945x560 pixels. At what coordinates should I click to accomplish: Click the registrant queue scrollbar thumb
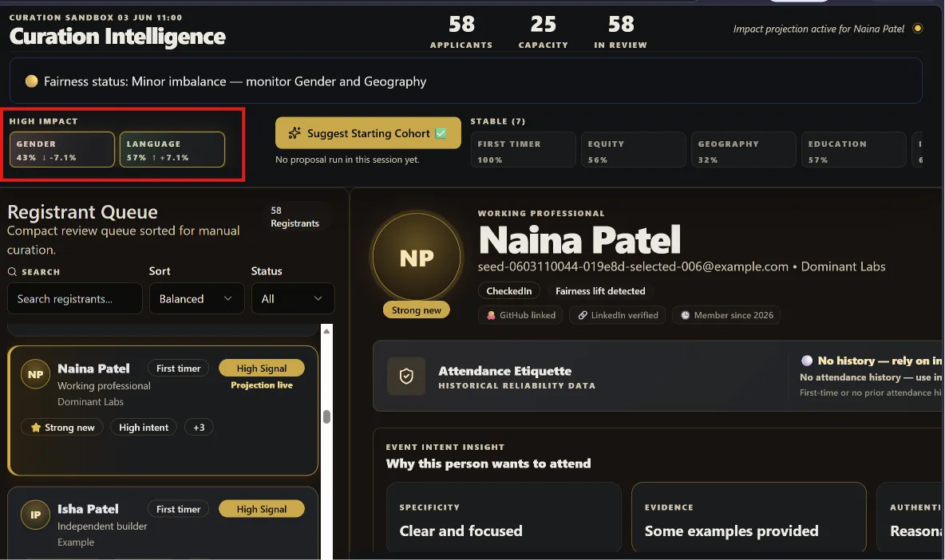point(326,416)
